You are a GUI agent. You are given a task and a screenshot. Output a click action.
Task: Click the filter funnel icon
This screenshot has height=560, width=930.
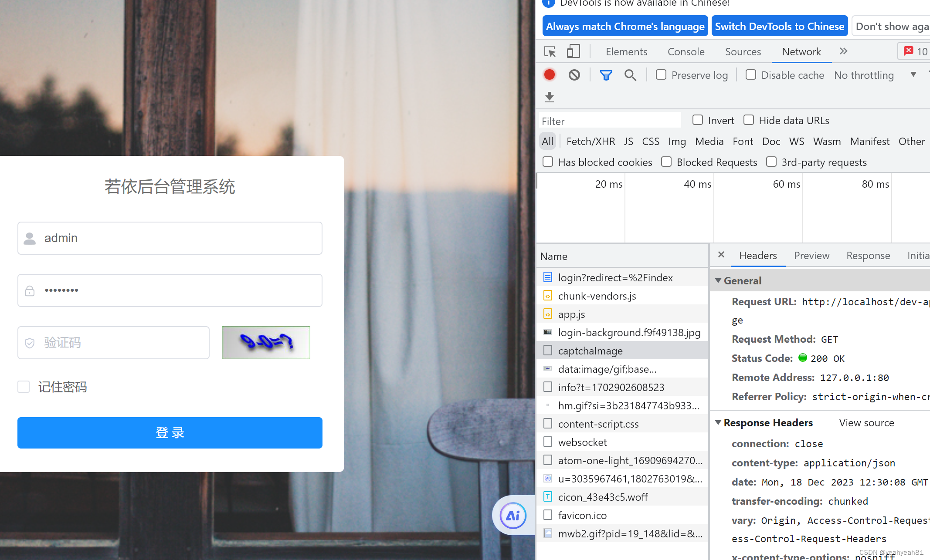pyautogui.click(x=606, y=75)
